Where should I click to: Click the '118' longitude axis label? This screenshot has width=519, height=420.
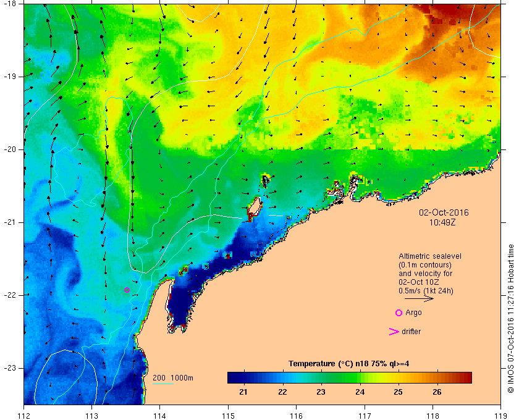(432, 416)
